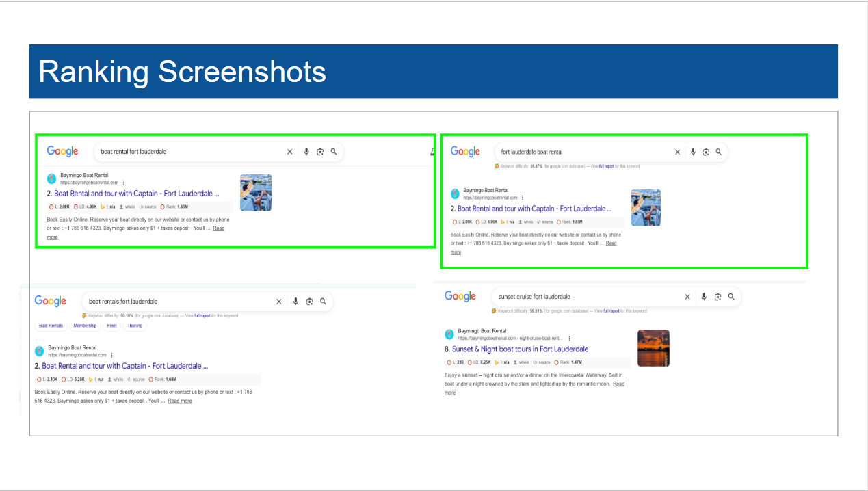
Task: Clear the 'sunset cruise fort lauderdale' search query
Action: [687, 297]
